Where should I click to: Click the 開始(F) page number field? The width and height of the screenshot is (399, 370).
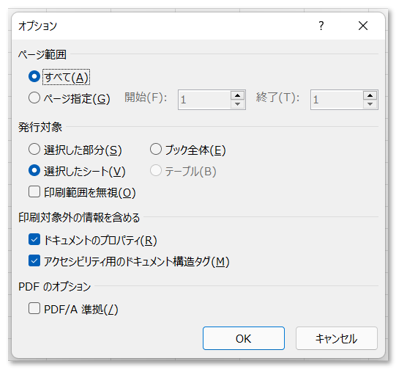204,100
